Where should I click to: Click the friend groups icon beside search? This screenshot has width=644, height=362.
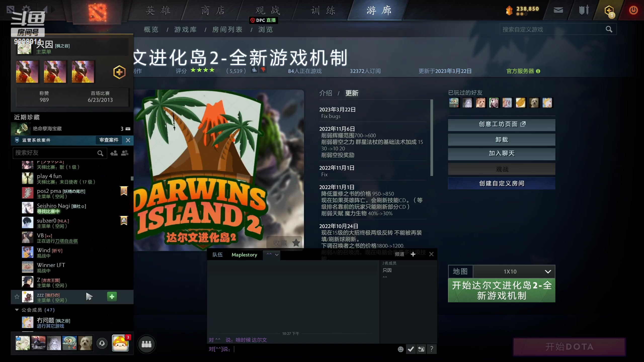(x=125, y=153)
